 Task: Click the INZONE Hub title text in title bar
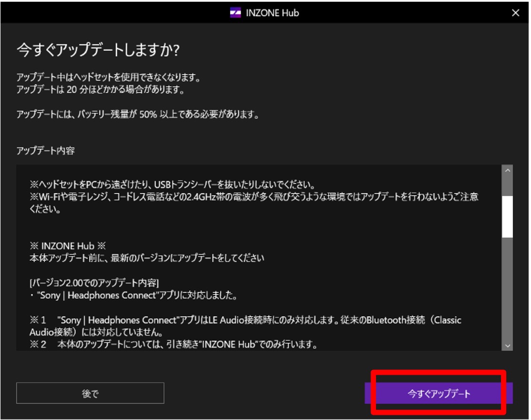tap(272, 13)
